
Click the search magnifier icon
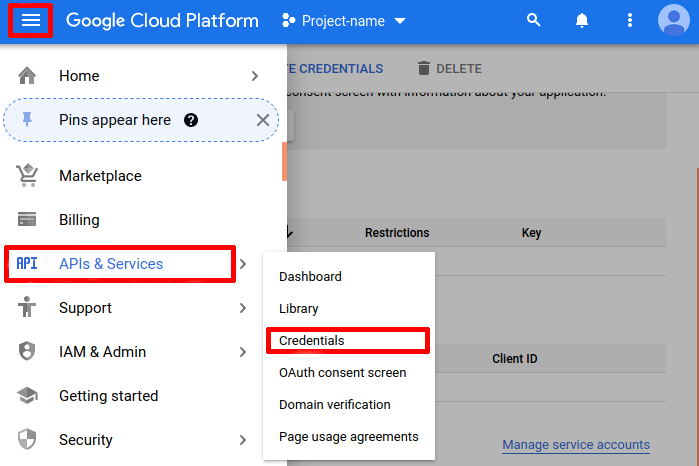(533, 21)
